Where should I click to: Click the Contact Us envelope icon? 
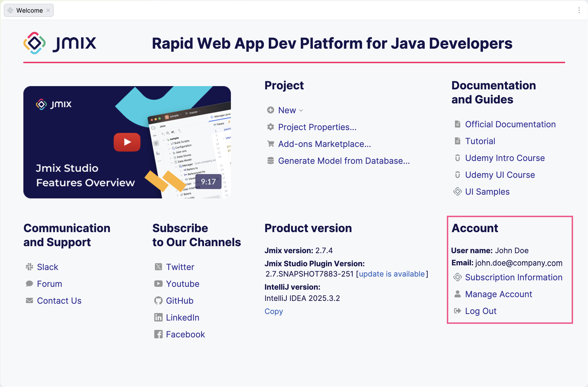(29, 300)
